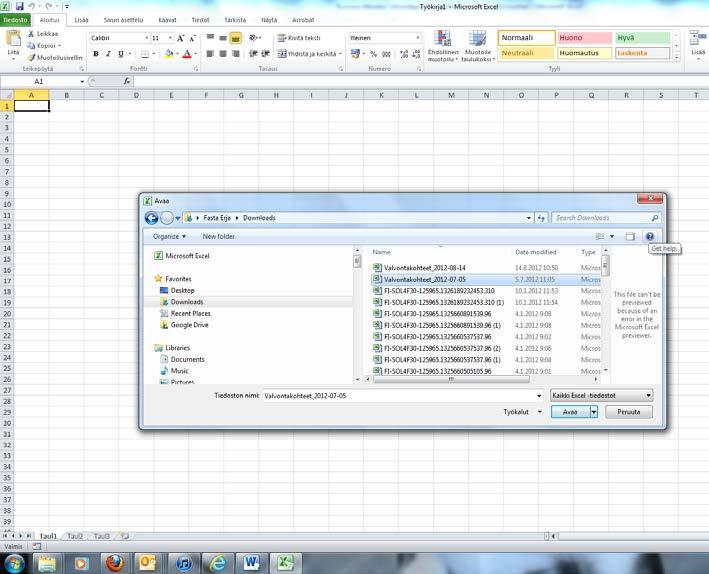Click Yhdistä ja keskitä merge button
This screenshot has height=574, width=709.
[x=309, y=54]
